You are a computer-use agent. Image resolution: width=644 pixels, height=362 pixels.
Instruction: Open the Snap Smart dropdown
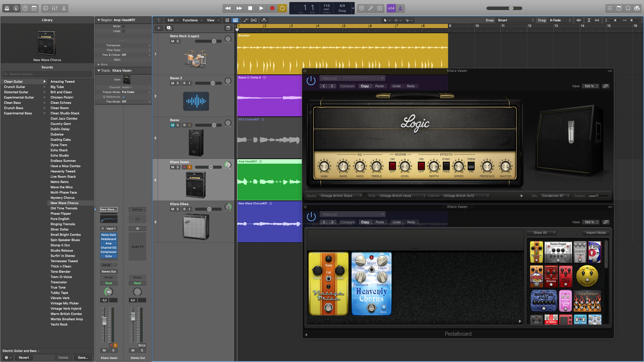[x=516, y=20]
